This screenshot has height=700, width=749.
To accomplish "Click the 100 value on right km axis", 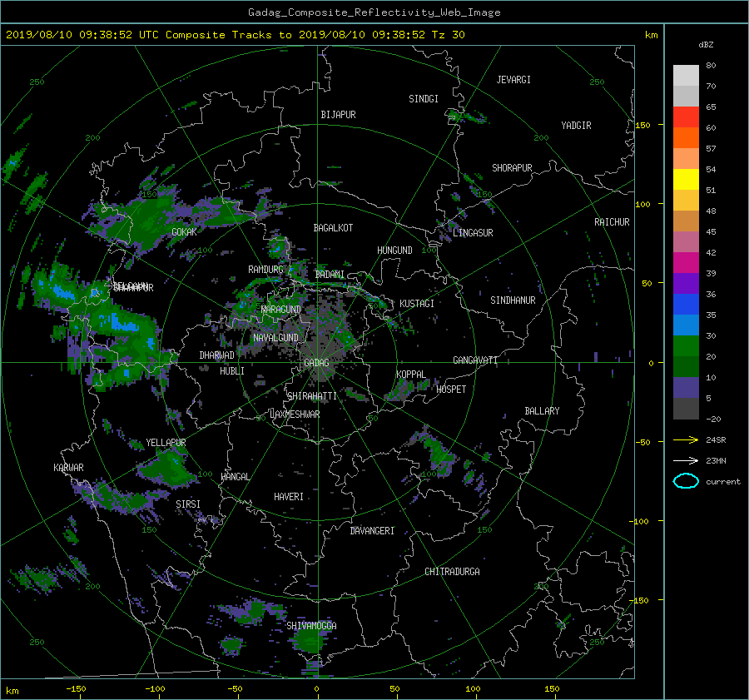I will tap(642, 204).
